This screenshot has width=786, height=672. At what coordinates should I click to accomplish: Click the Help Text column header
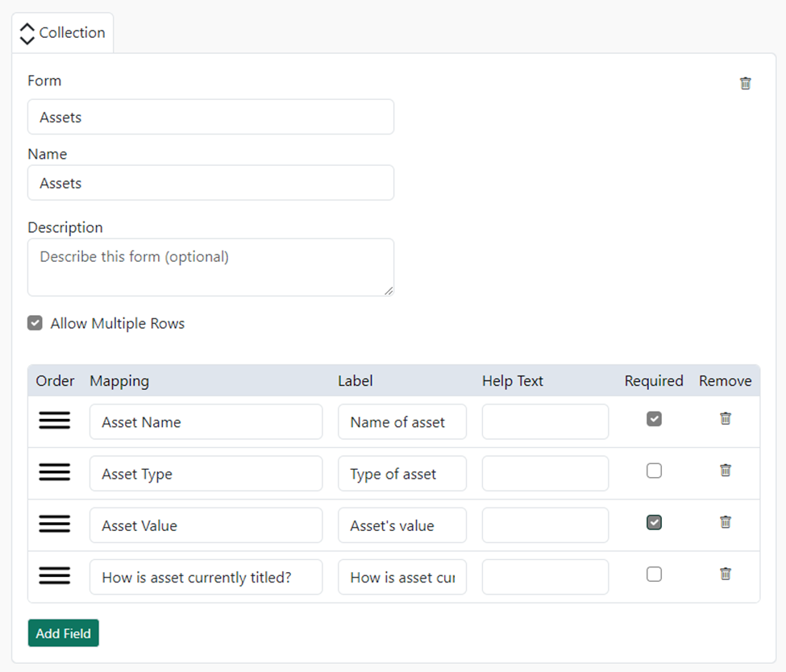tap(512, 381)
